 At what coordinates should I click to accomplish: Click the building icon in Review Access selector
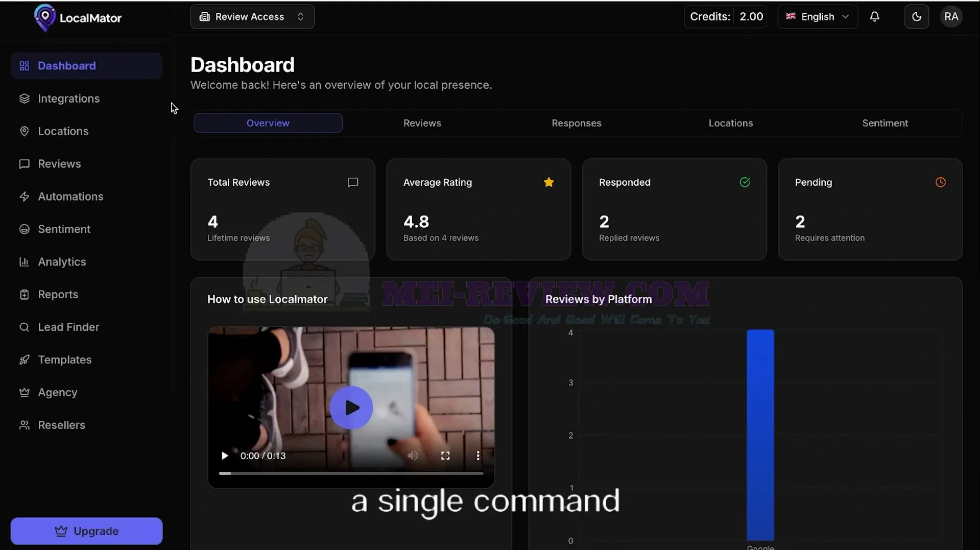[x=204, y=17]
